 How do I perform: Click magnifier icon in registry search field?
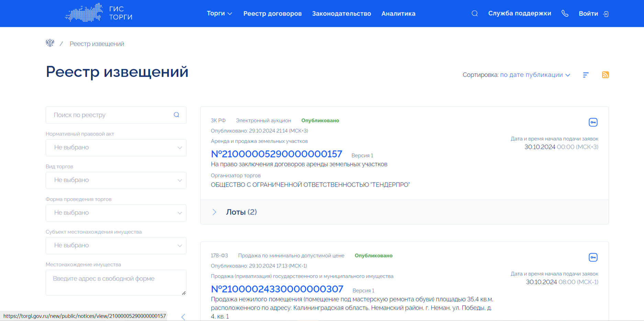click(x=177, y=115)
